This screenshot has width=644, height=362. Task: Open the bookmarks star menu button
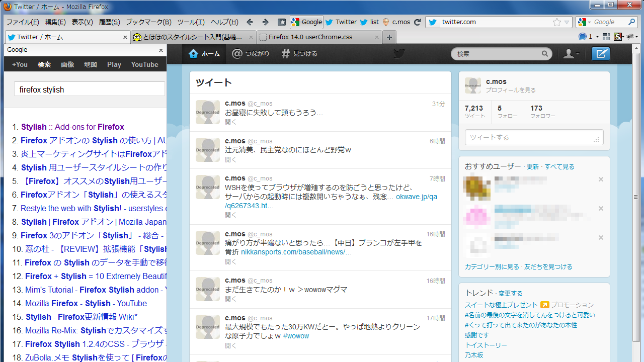point(282,22)
